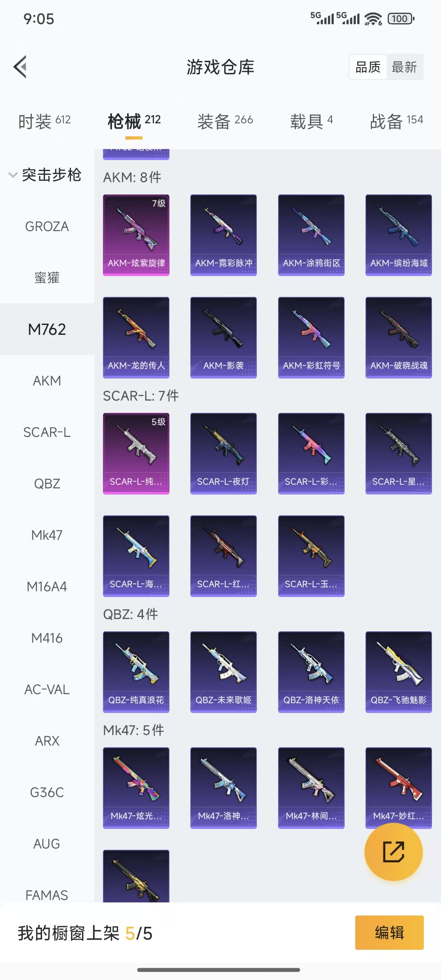Screen dimensions: 441x980
Task: Select GROZA in the weapon sidebar
Action: point(47,227)
